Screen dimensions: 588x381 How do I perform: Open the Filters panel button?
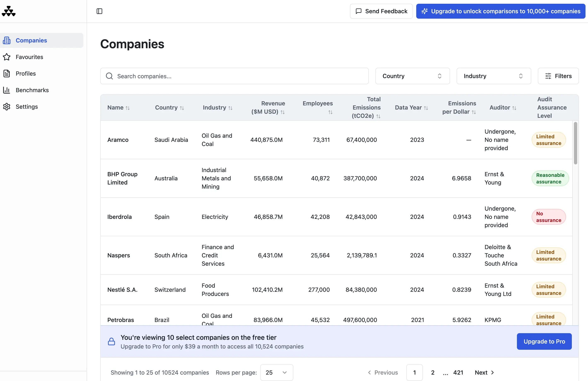click(558, 76)
